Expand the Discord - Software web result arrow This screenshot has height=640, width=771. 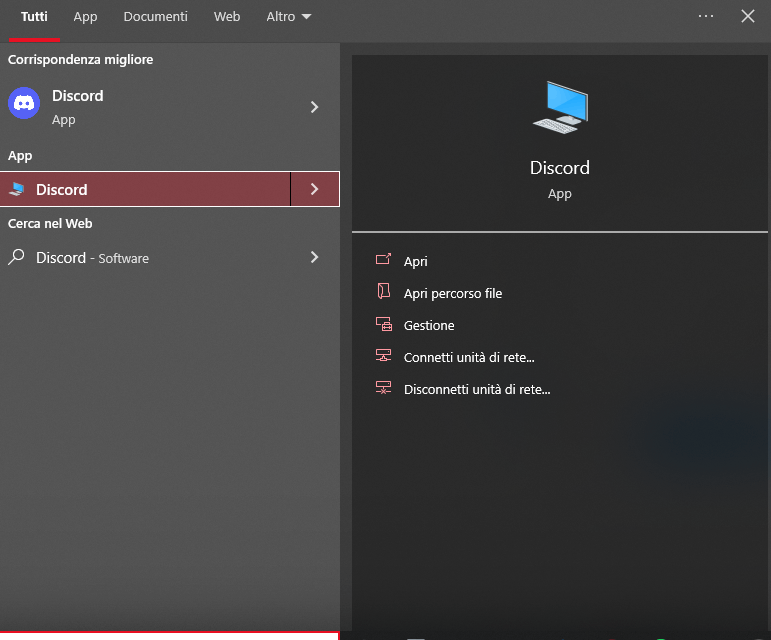tap(315, 257)
